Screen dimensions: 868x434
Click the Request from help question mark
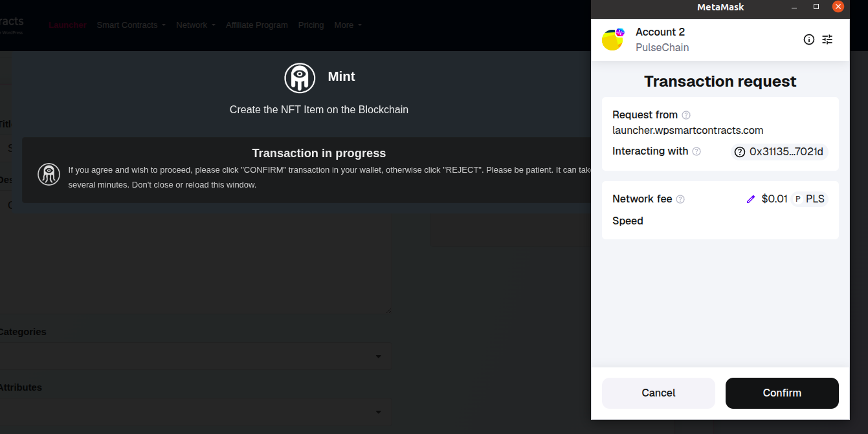pos(686,114)
